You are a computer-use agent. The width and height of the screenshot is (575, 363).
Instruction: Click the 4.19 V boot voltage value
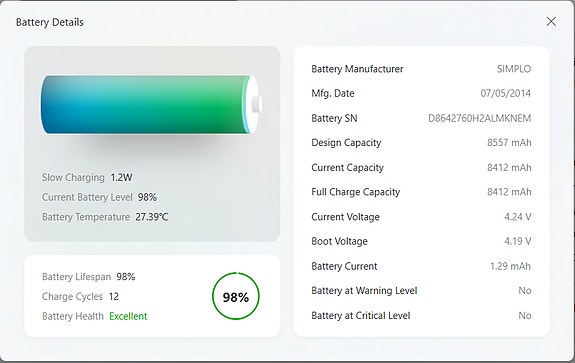(x=517, y=241)
